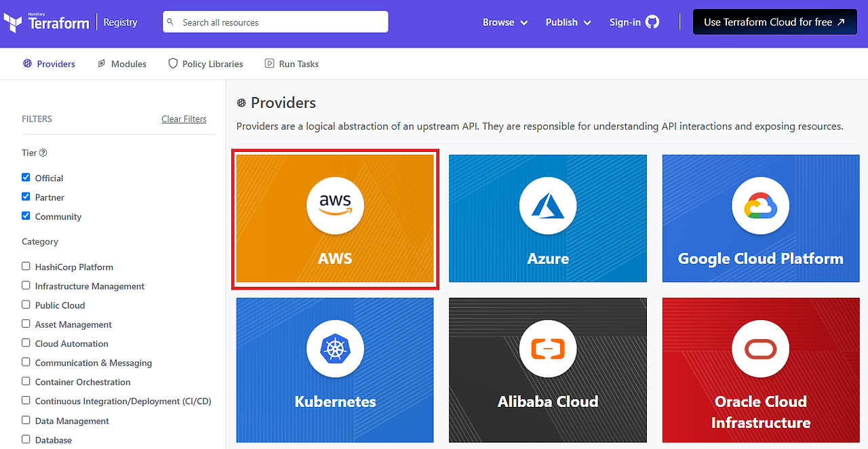
Task: Click inside the Search all resources field
Action: [275, 21]
